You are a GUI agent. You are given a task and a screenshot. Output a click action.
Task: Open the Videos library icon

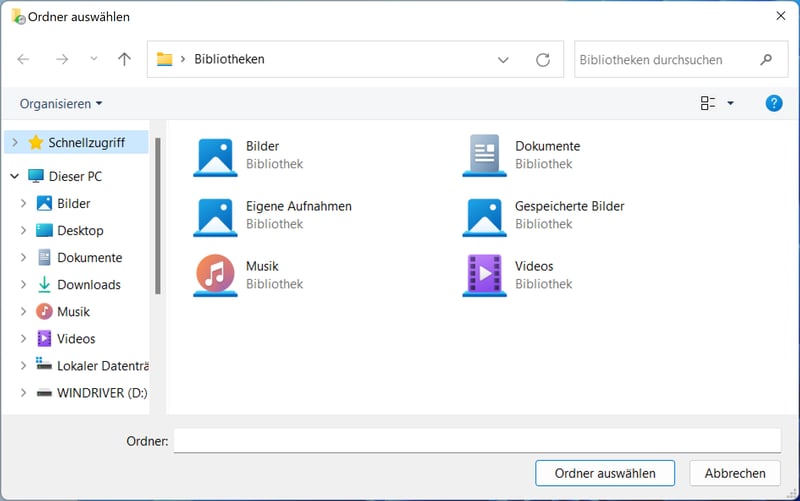click(x=485, y=276)
